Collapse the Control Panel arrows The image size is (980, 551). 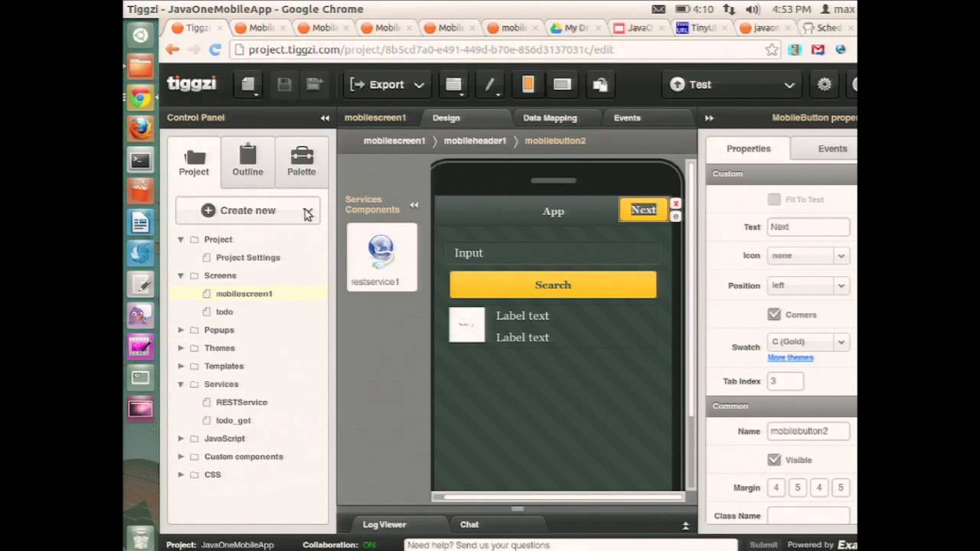point(325,118)
